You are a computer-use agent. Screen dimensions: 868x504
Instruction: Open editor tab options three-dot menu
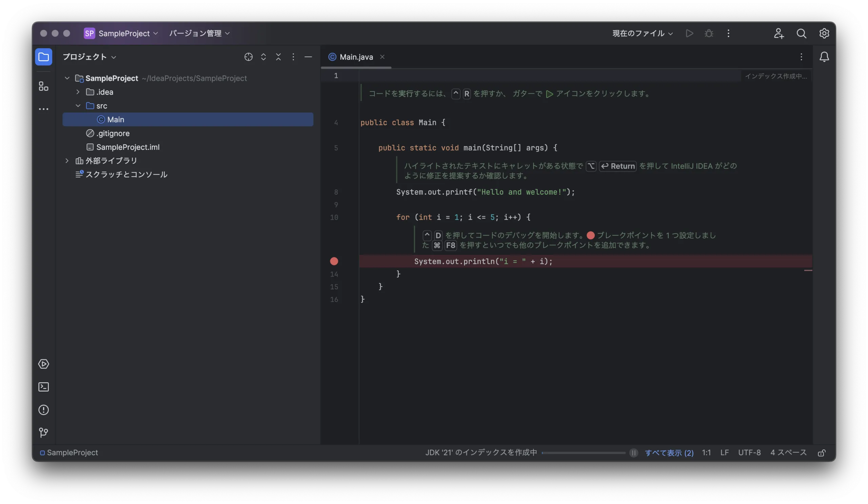[x=802, y=57]
